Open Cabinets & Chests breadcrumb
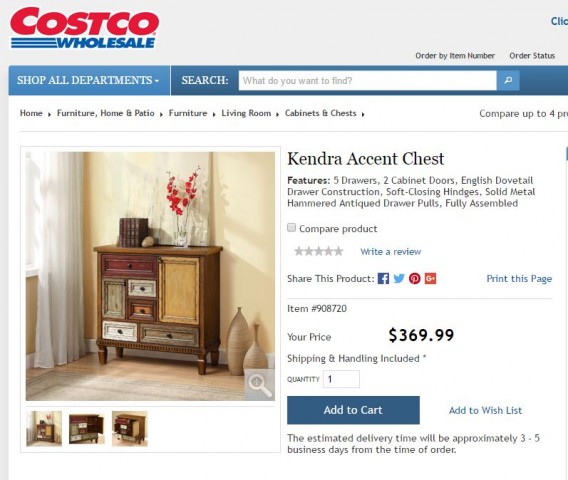Screen dimensions: 568x480 [321, 113]
